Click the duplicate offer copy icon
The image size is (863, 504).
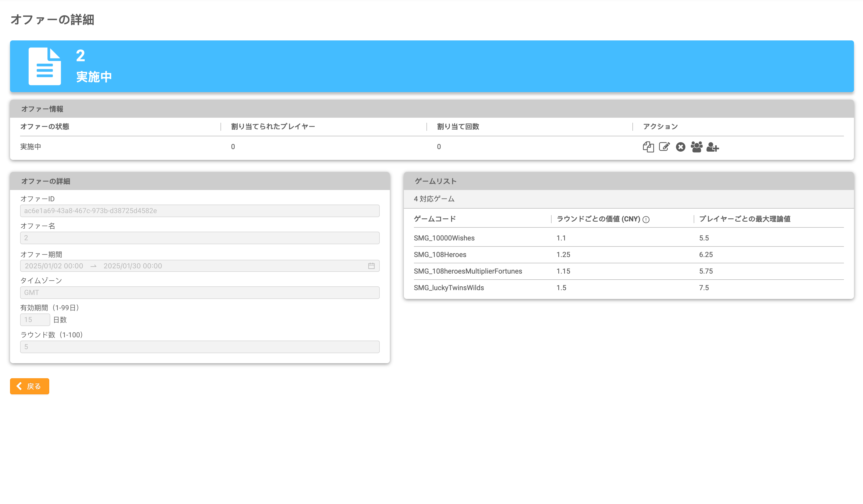(648, 147)
